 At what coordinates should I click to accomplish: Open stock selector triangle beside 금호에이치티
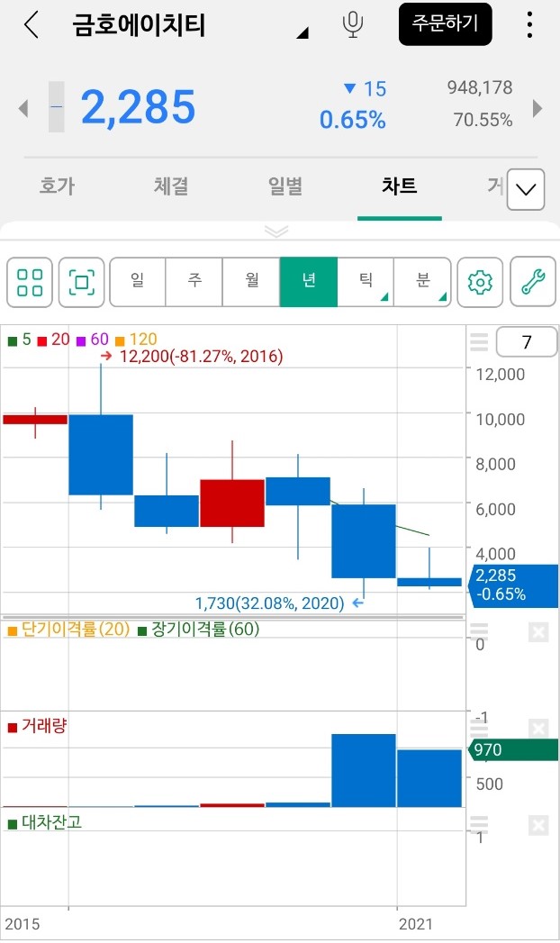pyautogui.click(x=303, y=33)
